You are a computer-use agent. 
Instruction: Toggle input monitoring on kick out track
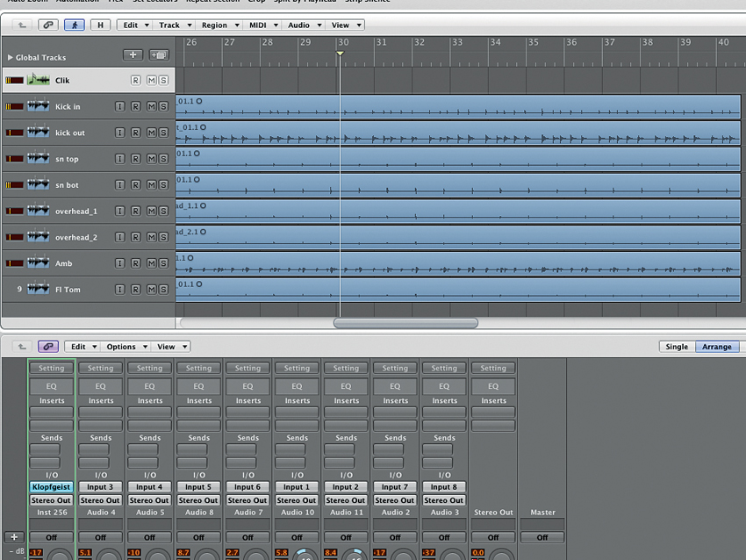click(x=120, y=133)
